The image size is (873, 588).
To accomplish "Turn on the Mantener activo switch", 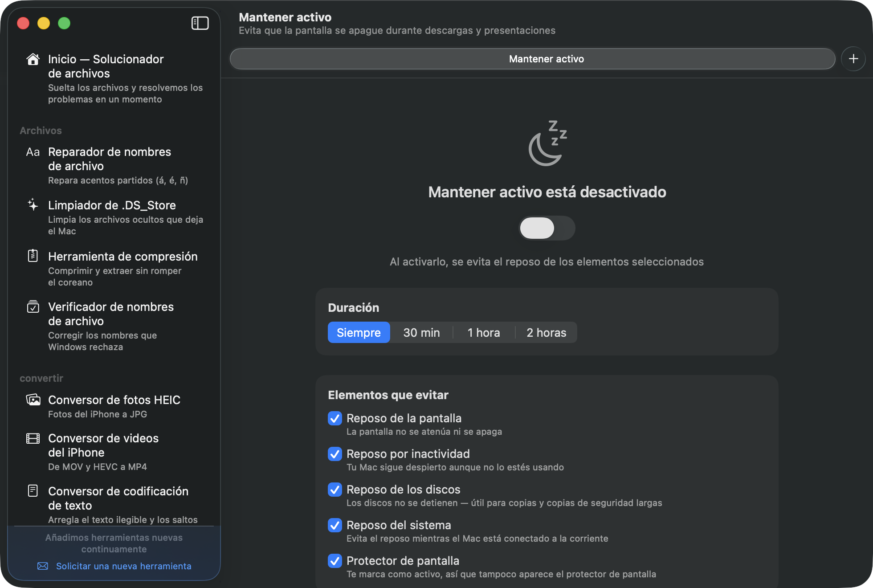I will click(547, 228).
